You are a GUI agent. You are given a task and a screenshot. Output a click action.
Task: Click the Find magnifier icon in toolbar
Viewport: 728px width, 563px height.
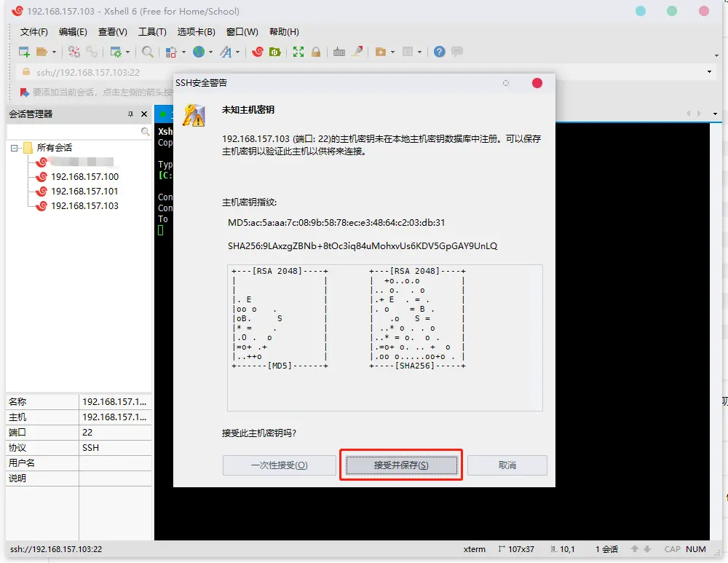click(x=148, y=52)
